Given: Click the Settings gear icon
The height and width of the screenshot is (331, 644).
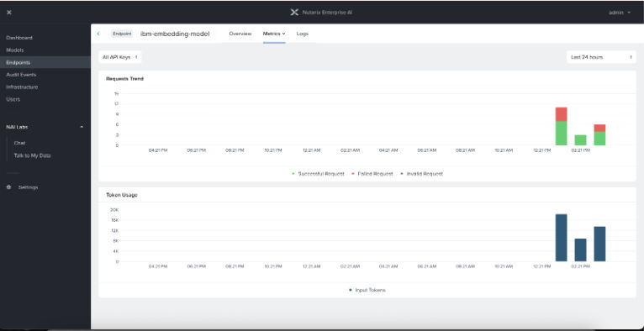Looking at the screenshot, I should (x=9, y=187).
